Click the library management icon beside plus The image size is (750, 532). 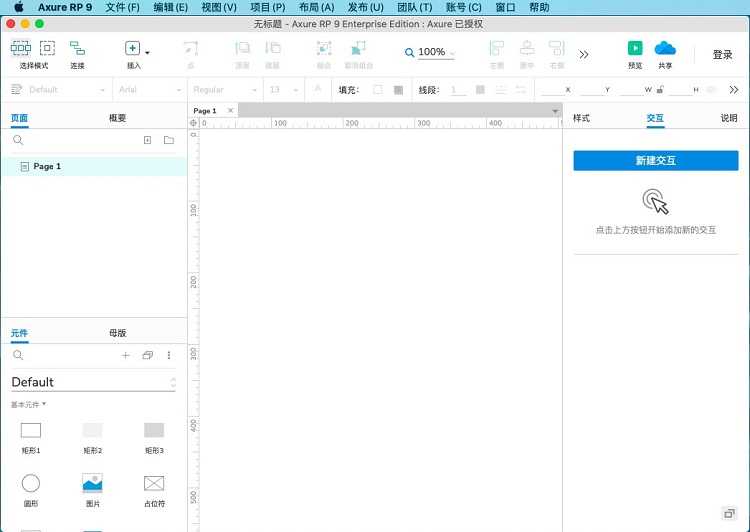[147, 355]
